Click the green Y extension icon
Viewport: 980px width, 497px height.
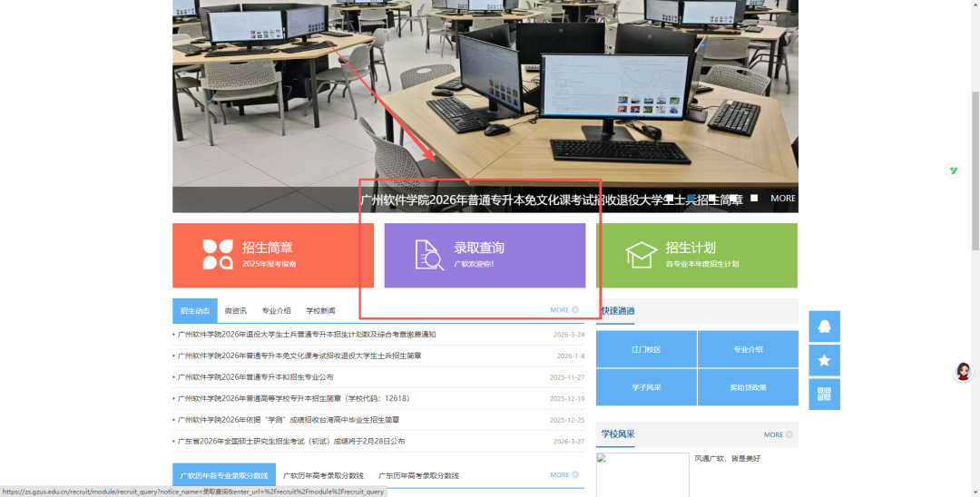point(954,171)
